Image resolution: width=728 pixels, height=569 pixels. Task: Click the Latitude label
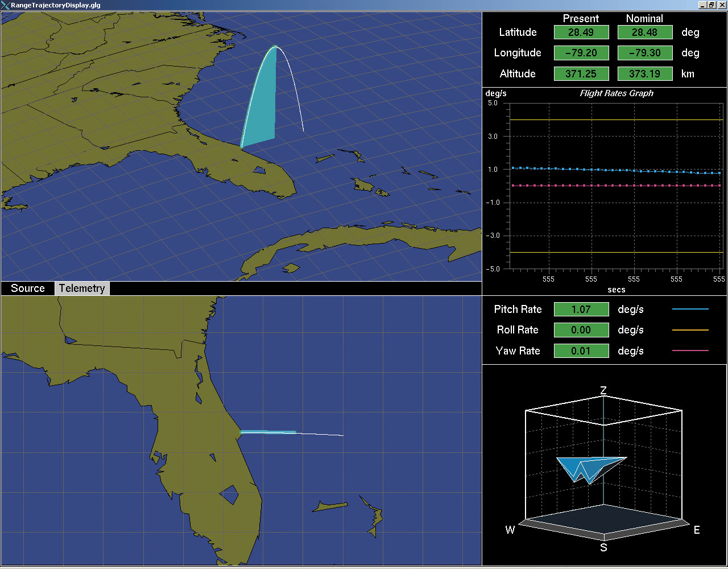[x=518, y=32]
